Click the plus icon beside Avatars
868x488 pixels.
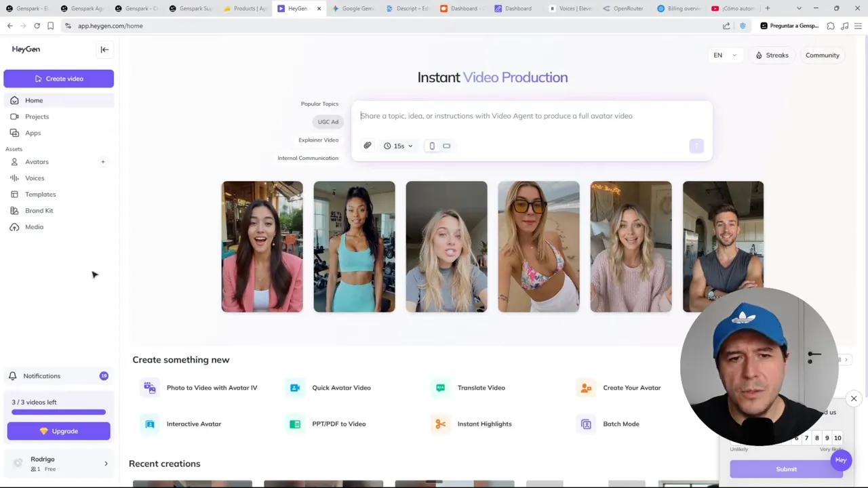103,162
